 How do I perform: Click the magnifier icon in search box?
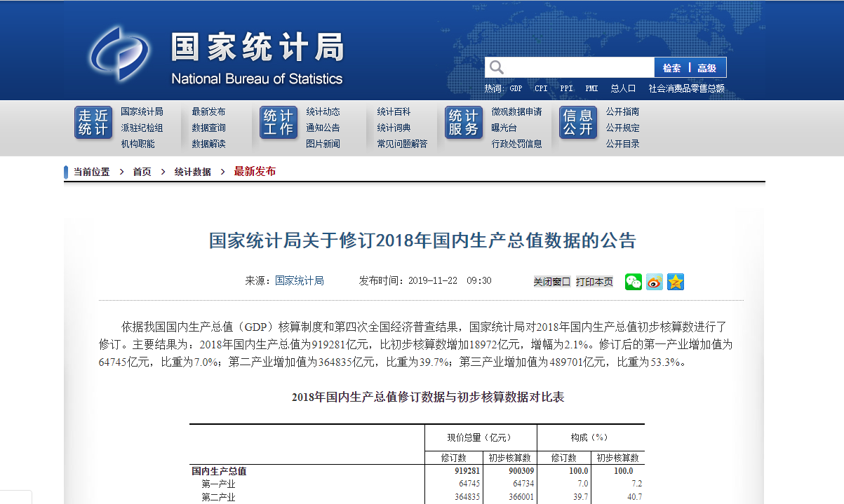pos(497,67)
